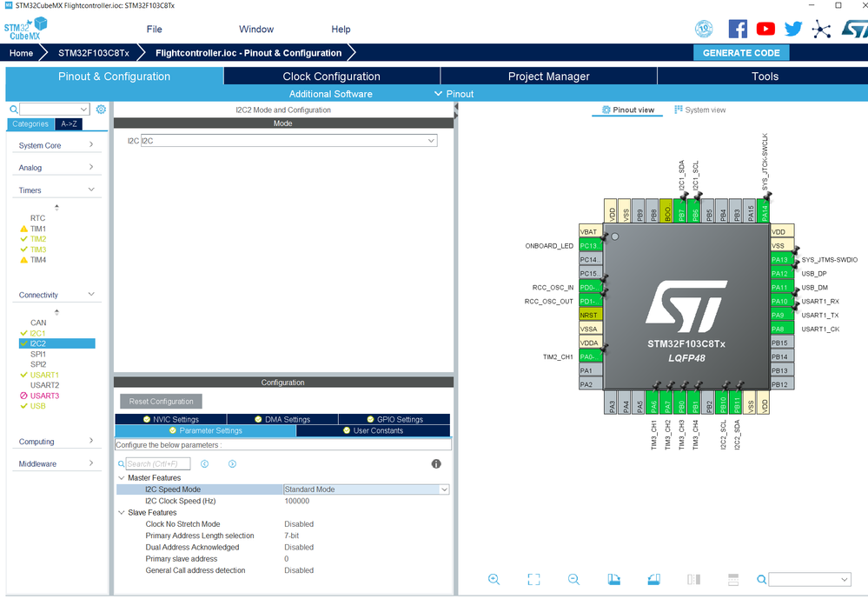
Task: Switch list to Categories view
Action: tap(30, 124)
